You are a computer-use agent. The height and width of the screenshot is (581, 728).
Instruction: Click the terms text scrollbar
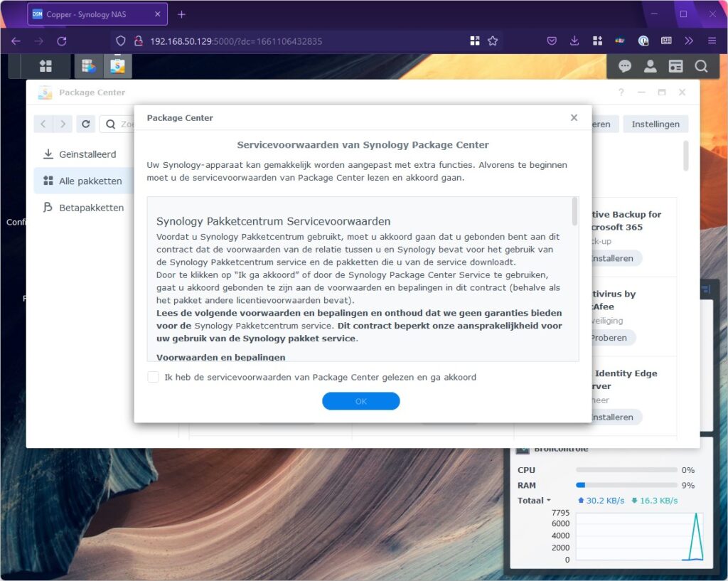[574, 211]
